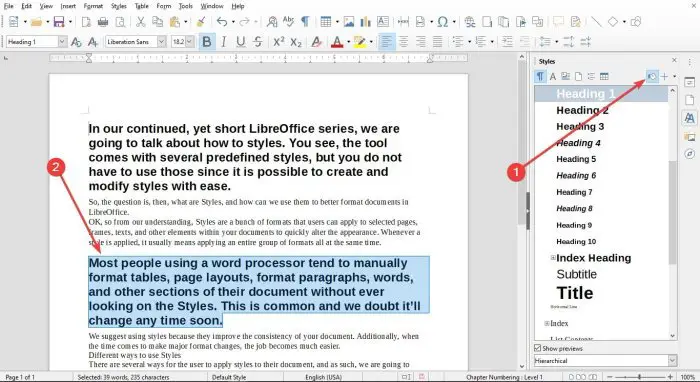
Task: Click the Paste clipboard icon
Action: pos(175,21)
